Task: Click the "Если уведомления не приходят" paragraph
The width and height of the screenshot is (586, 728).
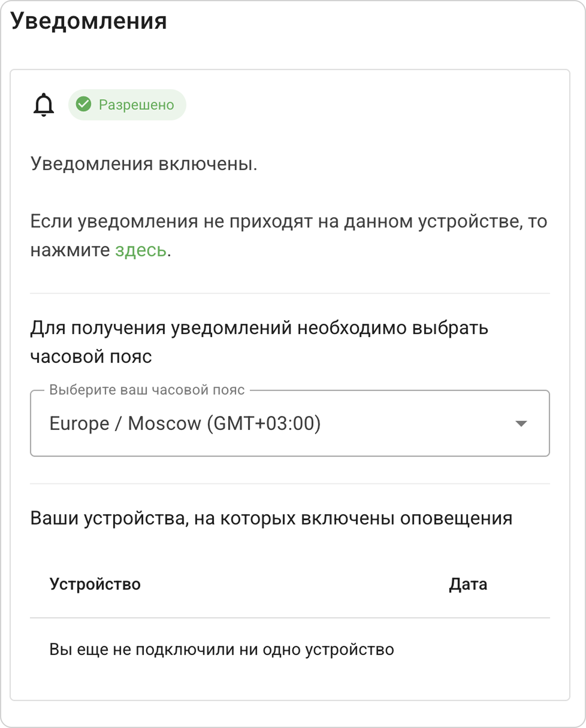Action: [288, 222]
